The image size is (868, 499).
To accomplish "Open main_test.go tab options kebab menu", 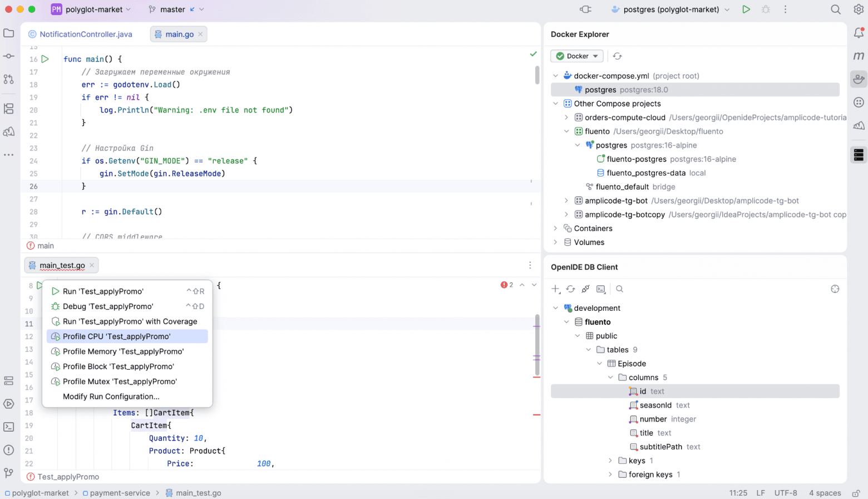I will 530,266.
